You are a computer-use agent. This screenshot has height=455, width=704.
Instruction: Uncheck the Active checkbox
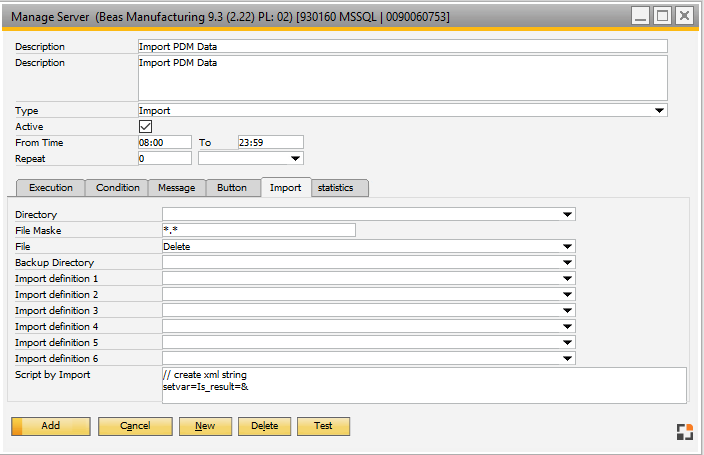[145, 127]
